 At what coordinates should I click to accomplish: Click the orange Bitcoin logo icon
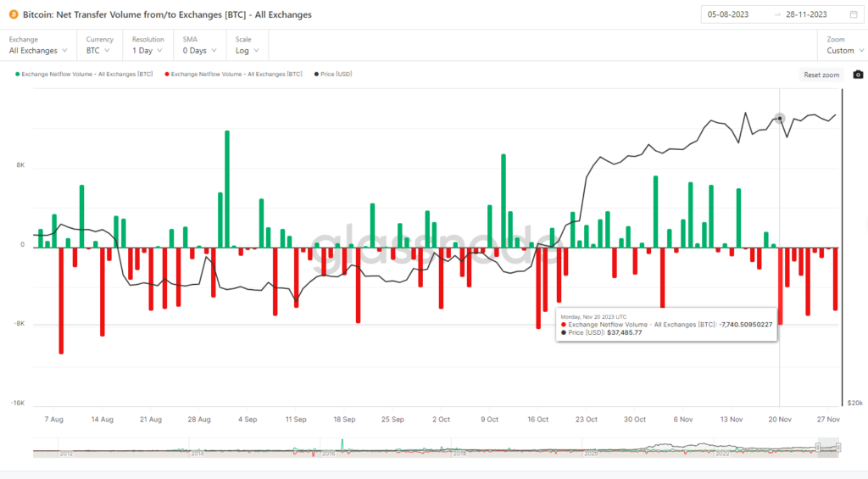[14, 14]
